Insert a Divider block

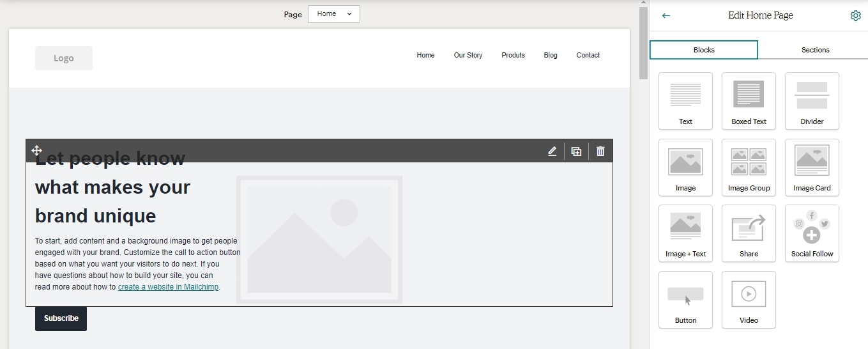812,101
